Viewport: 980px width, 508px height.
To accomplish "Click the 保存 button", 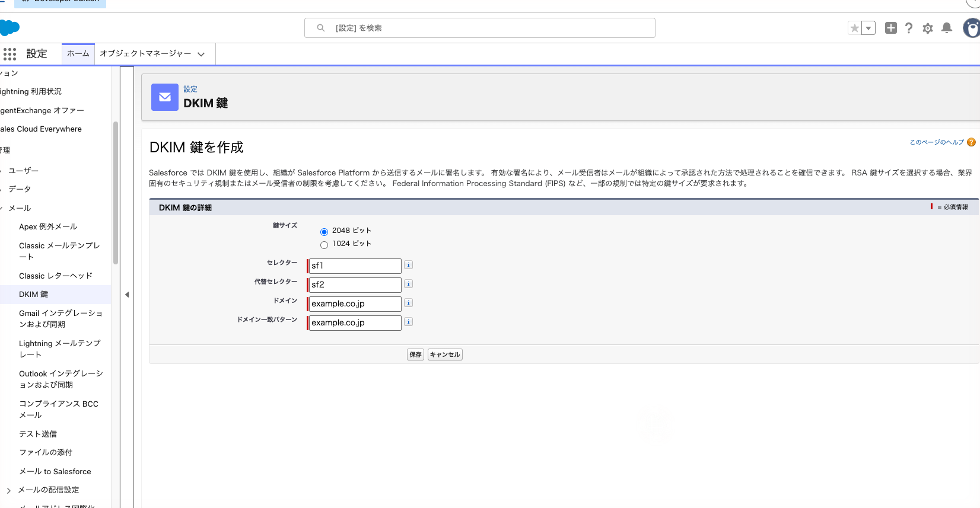I will tap(415, 354).
